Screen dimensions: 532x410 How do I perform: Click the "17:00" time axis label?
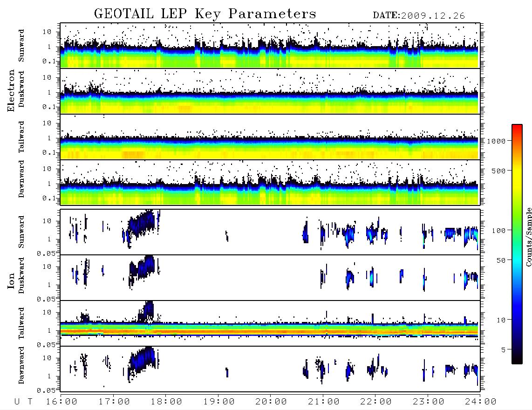(114, 402)
